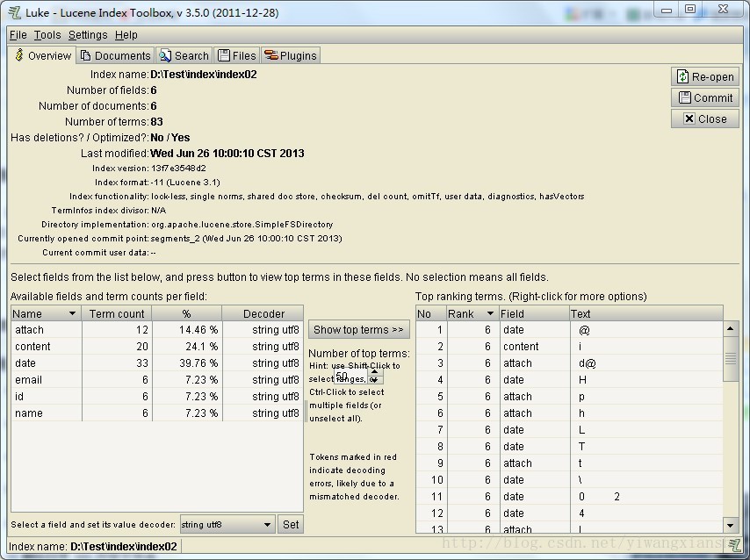750x560 pixels.
Task: Click the Decoder column header
Action: coord(263,313)
